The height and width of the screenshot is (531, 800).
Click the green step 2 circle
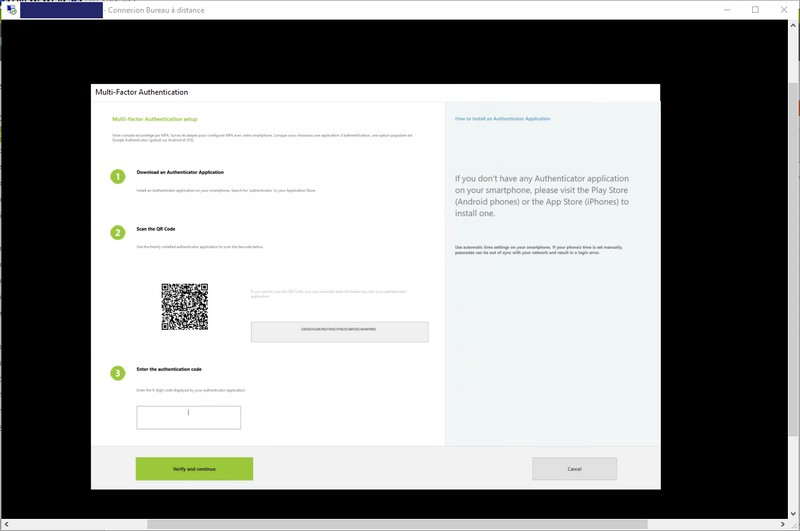point(118,233)
